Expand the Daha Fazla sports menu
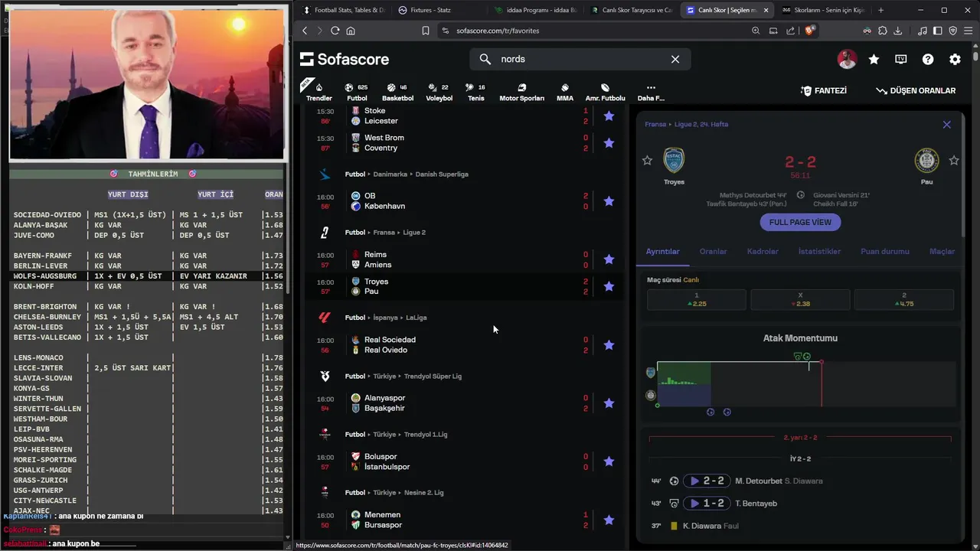 click(651, 91)
